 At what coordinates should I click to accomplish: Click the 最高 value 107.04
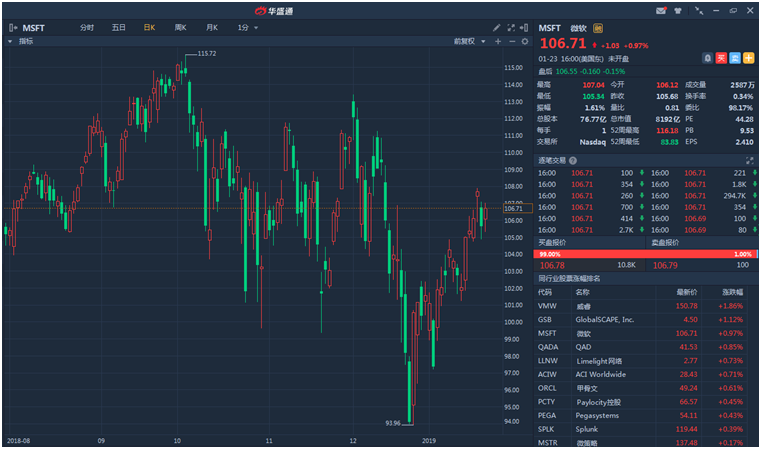[x=594, y=85]
